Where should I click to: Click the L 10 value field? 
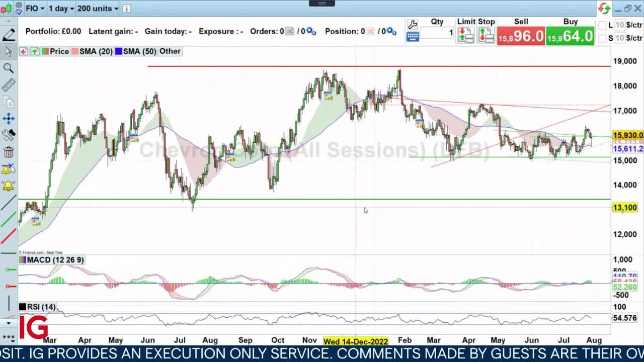point(620,25)
